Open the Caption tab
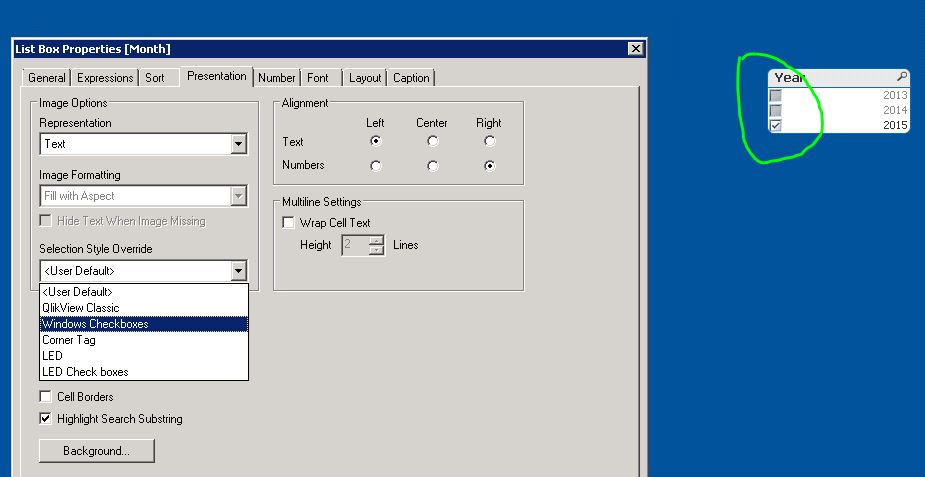This screenshot has height=477, width=925. (x=411, y=78)
